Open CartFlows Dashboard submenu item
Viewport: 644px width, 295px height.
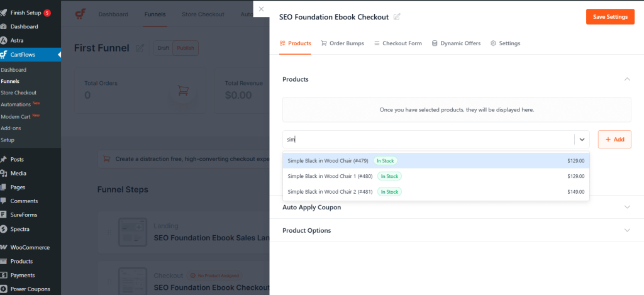(14, 70)
